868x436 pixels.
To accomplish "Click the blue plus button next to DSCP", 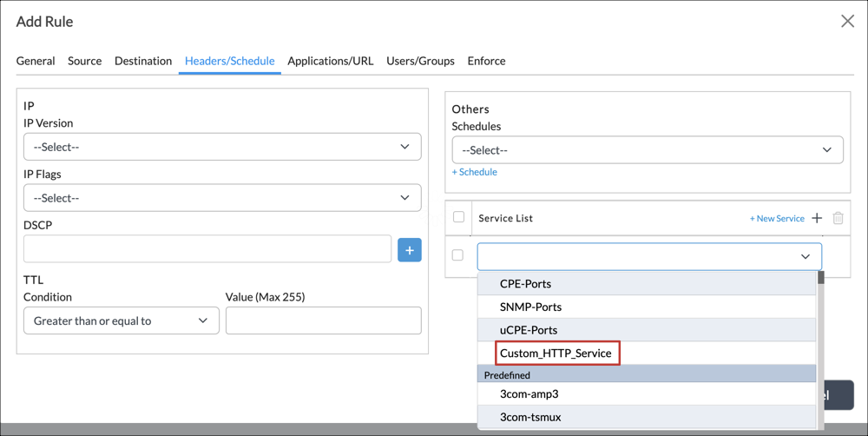I will 410,250.
